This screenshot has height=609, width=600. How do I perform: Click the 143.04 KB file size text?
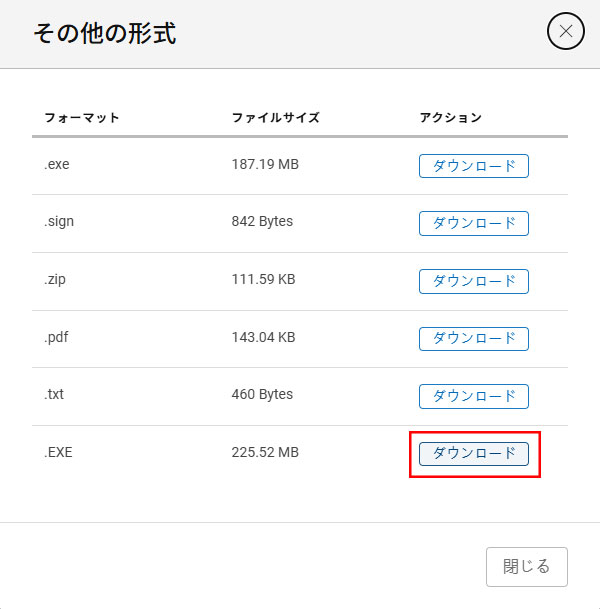click(263, 337)
